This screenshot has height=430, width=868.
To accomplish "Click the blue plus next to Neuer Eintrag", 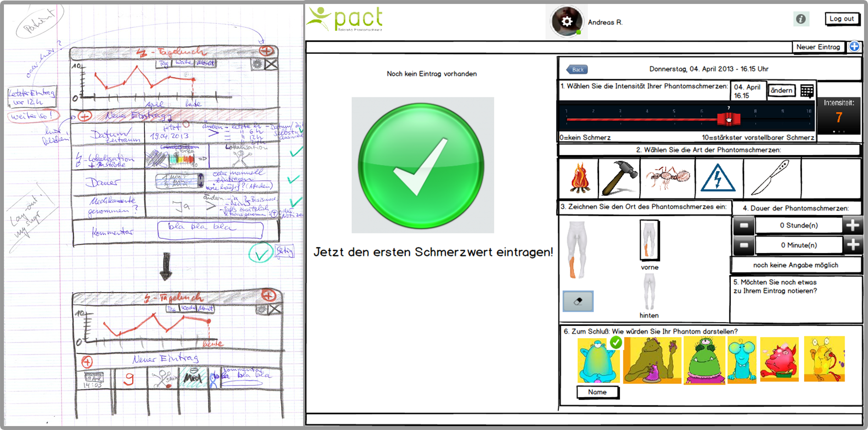I will [854, 46].
